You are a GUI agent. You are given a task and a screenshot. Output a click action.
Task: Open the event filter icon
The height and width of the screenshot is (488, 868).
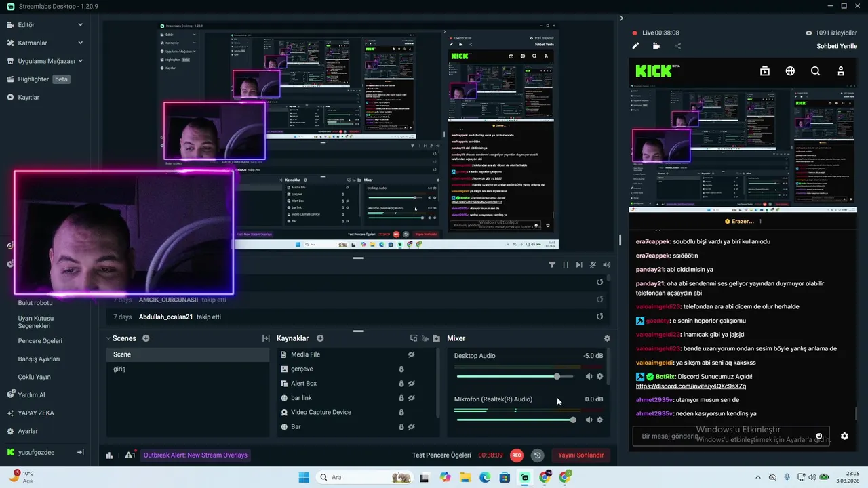click(552, 265)
